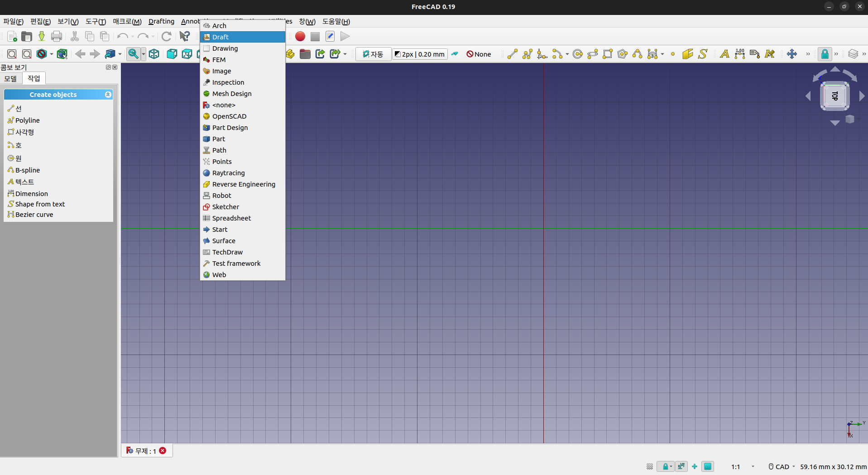Click bounding box selection icon
Viewport: 868px width, 475px height.
62,54
